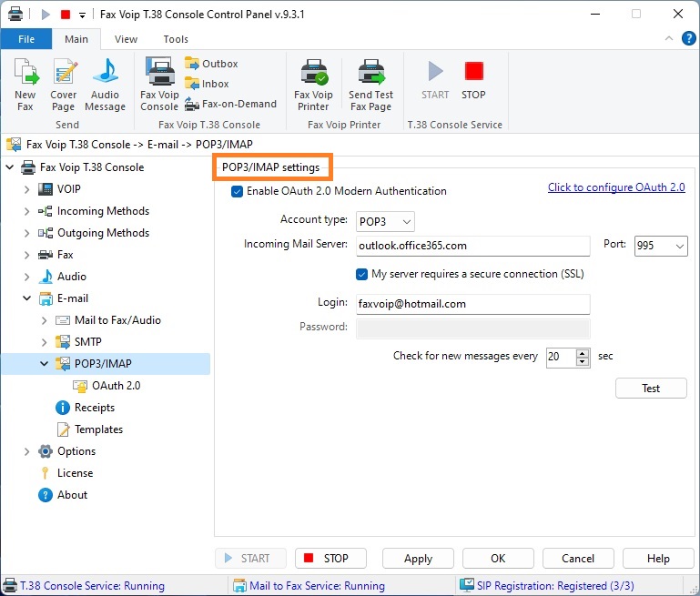Image resolution: width=700 pixels, height=596 pixels.
Task: Switch to the Tools ribbon tab
Action: pyautogui.click(x=176, y=39)
